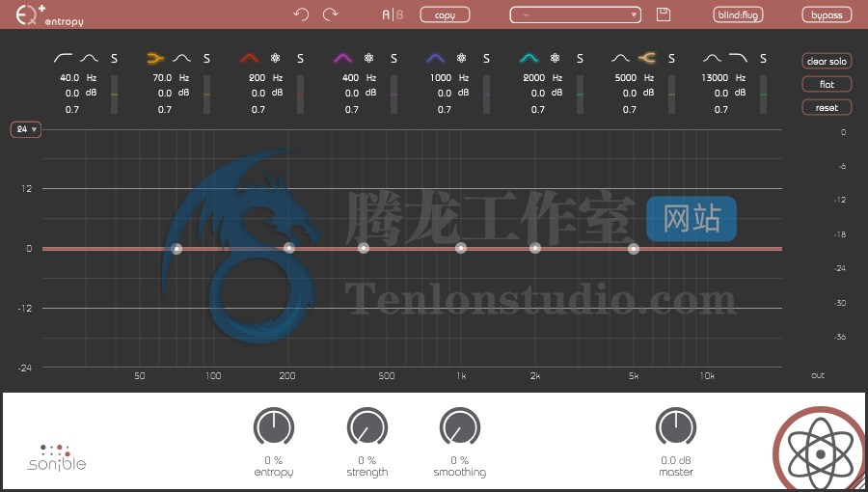Solo the 13000 Hz band
This screenshot has height=492, width=868.
(x=763, y=58)
